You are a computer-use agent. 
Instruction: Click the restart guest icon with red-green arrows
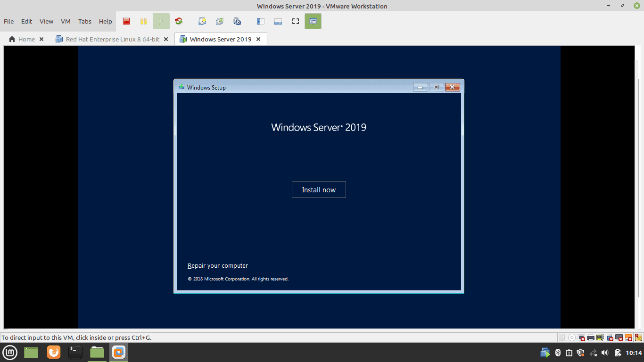coord(178,21)
